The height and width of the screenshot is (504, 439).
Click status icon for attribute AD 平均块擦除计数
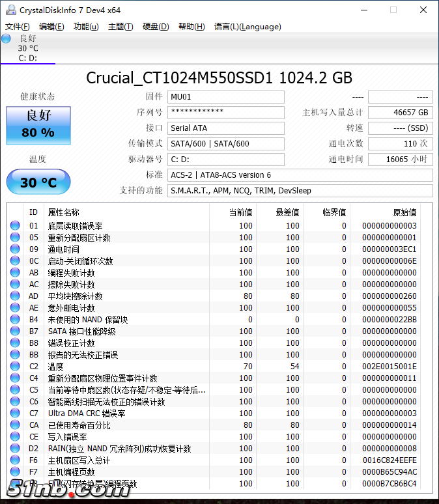[x=15, y=296]
